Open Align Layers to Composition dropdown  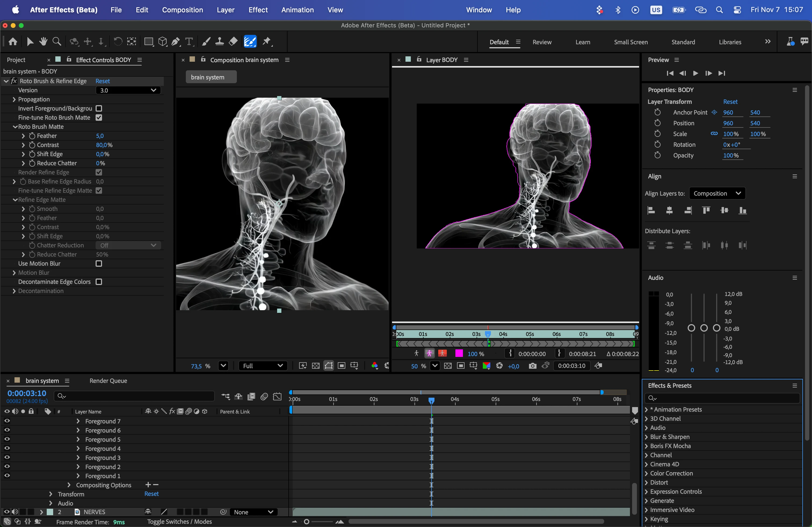[x=717, y=193]
